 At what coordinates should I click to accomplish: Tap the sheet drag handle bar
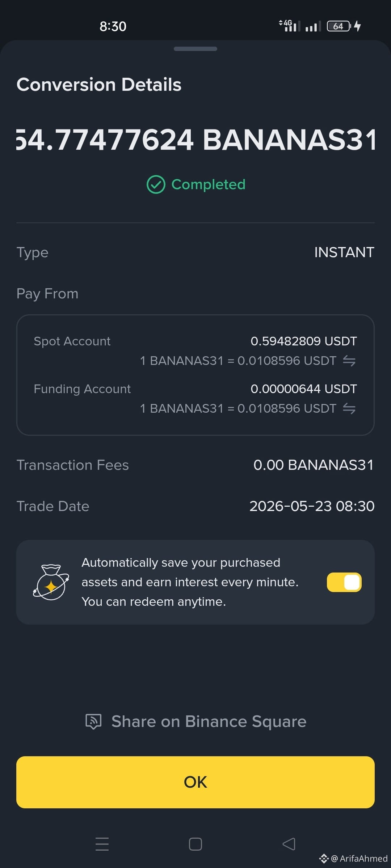click(x=195, y=49)
